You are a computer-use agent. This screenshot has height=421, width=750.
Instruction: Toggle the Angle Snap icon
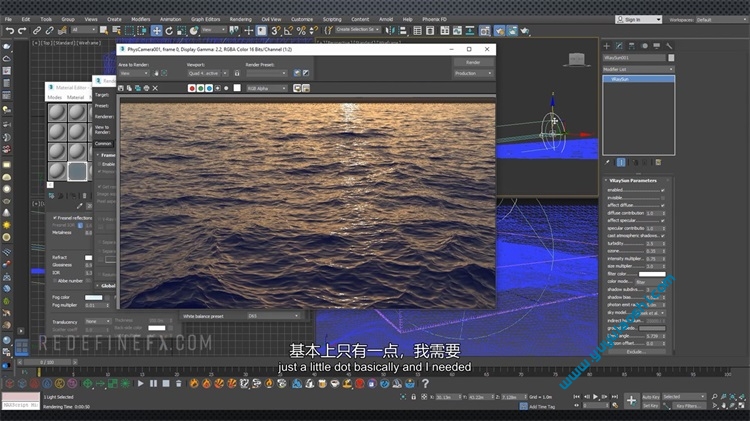pos(288,31)
